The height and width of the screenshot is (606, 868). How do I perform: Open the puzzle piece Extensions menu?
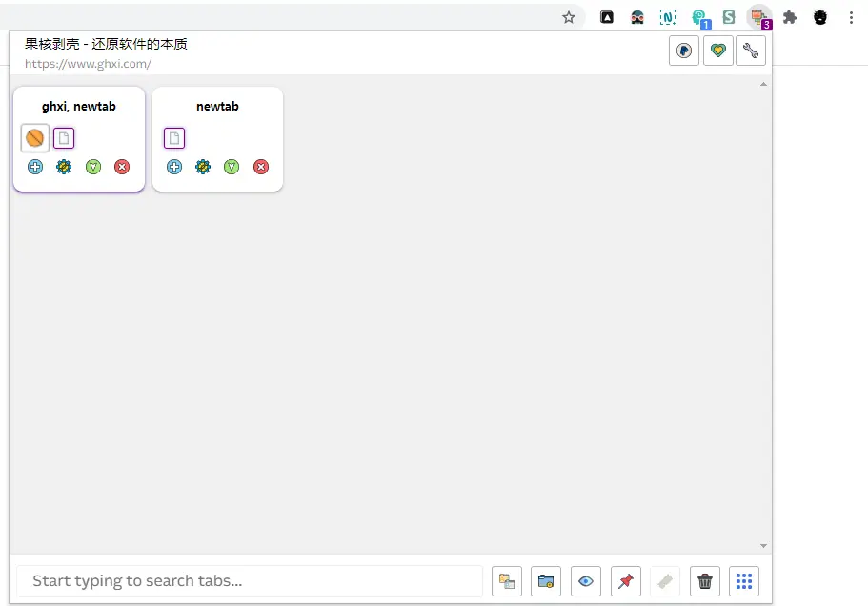click(x=790, y=17)
